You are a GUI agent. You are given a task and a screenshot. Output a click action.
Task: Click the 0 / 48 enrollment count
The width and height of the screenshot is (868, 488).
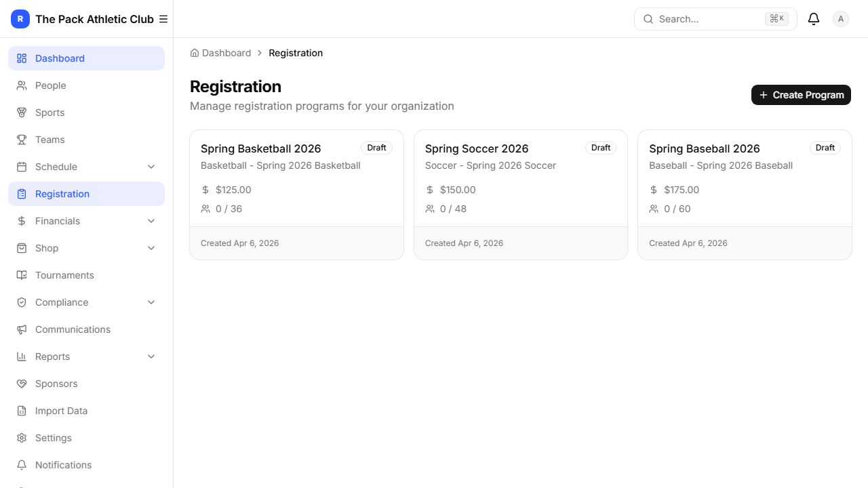point(453,209)
